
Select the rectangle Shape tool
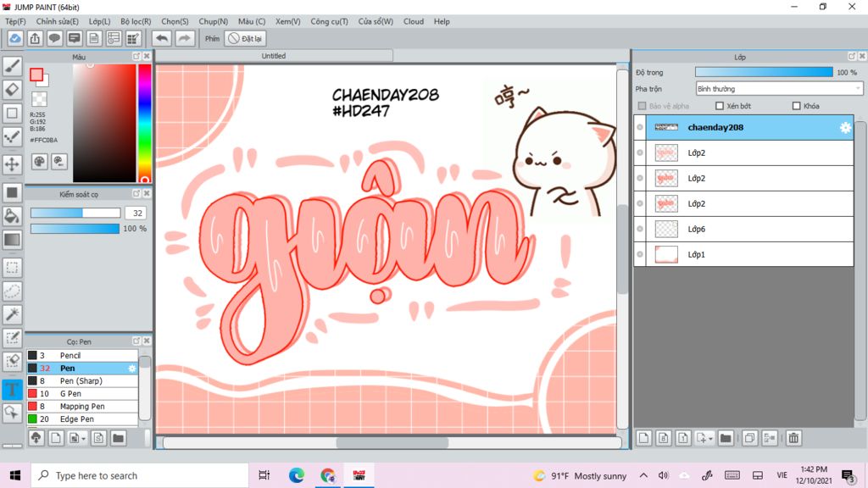pos(12,114)
